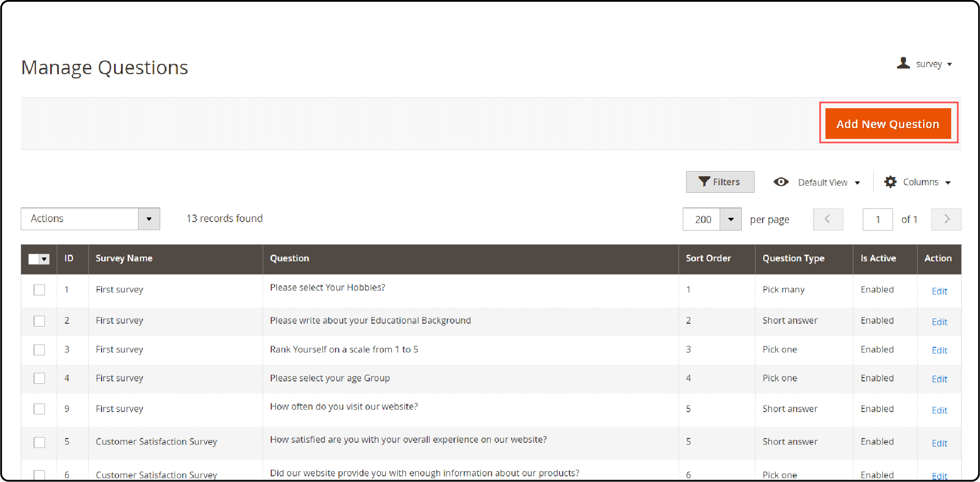Edit the age Group question
Screen dimensions: 980x482
939,379
